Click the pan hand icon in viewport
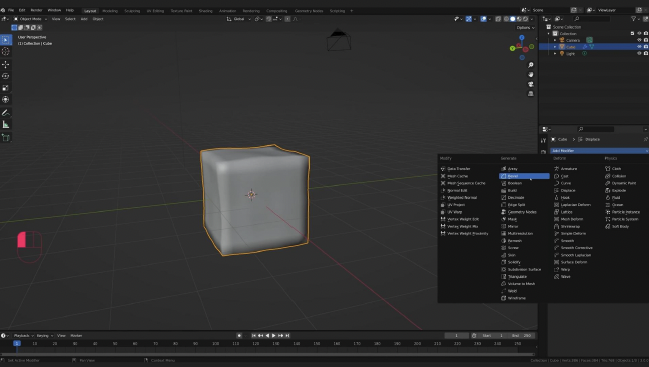This screenshot has height=367, width=649. [531, 74]
